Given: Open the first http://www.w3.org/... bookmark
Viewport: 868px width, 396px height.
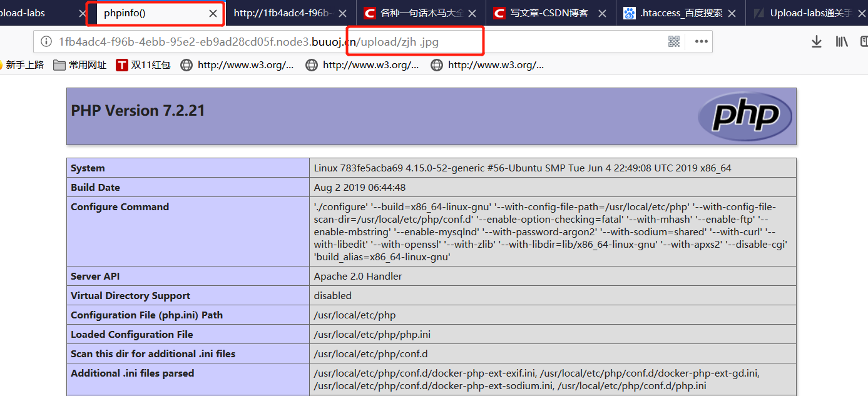Looking at the screenshot, I should [237, 64].
